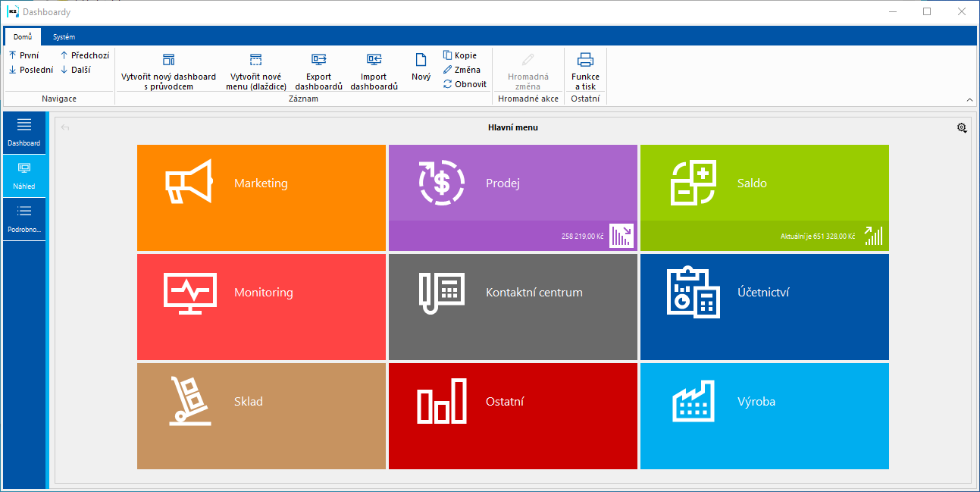Click the 258 219,00 Kč value
Screen dimensions: 980x492
pos(583,237)
